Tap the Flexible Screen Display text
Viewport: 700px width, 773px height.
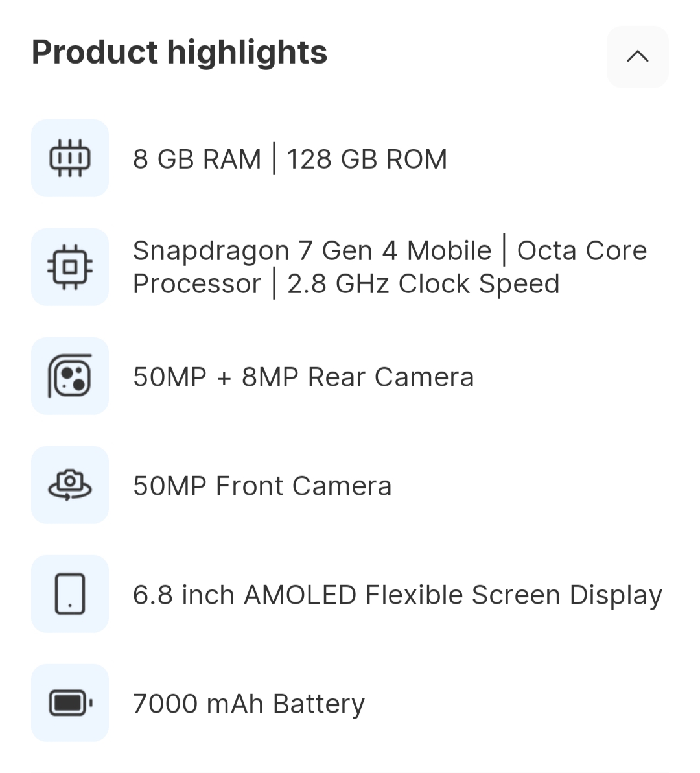pos(513,595)
